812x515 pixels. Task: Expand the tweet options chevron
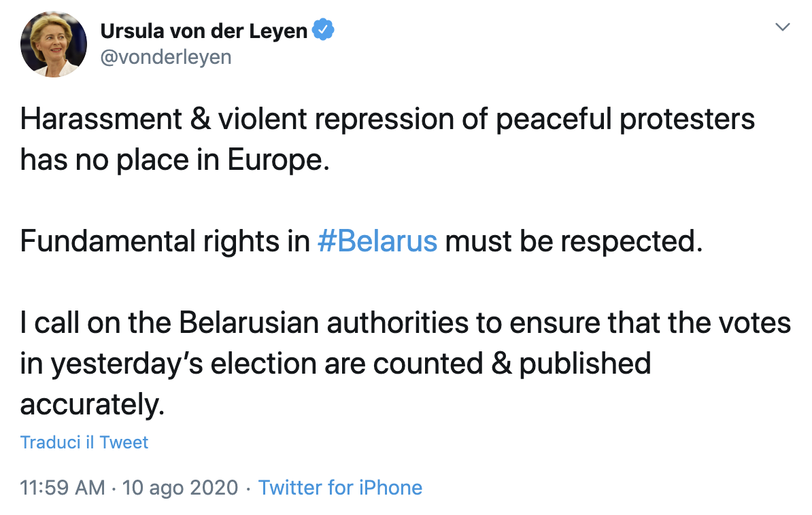coord(783,27)
